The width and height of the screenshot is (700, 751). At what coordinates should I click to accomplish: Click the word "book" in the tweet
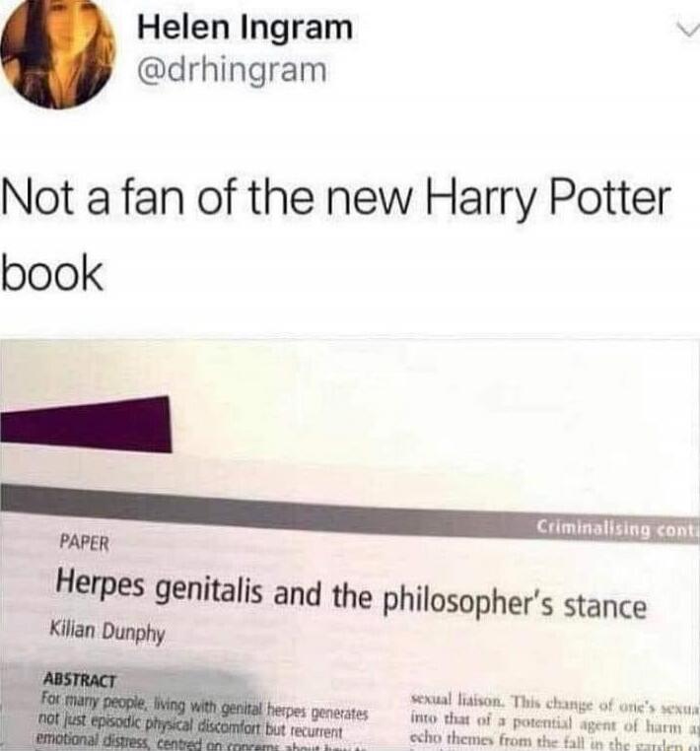[52, 273]
